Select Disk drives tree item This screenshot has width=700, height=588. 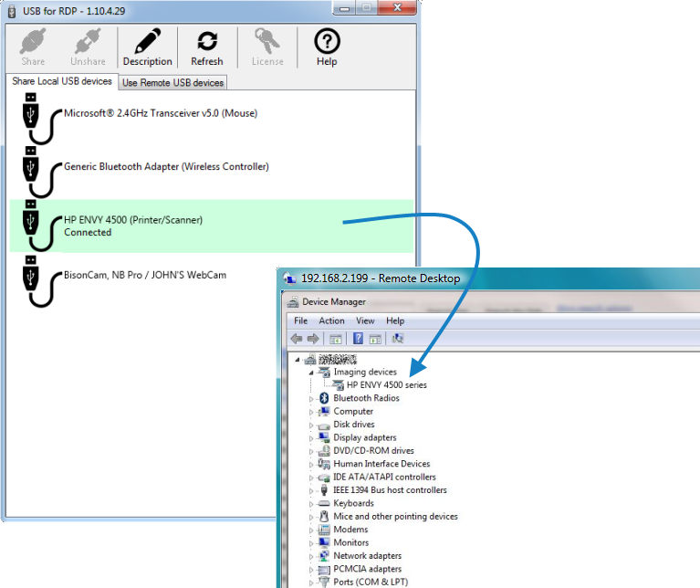pos(354,425)
